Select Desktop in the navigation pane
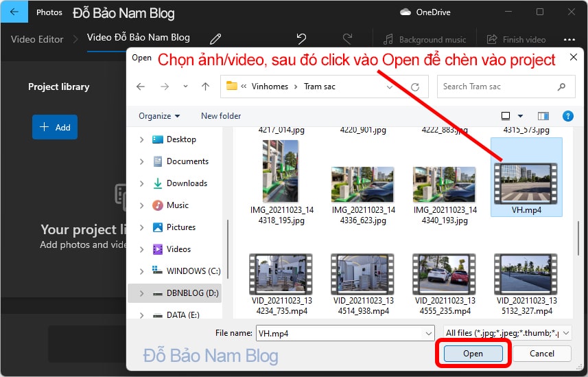The height and width of the screenshot is (377, 588). coord(174,139)
